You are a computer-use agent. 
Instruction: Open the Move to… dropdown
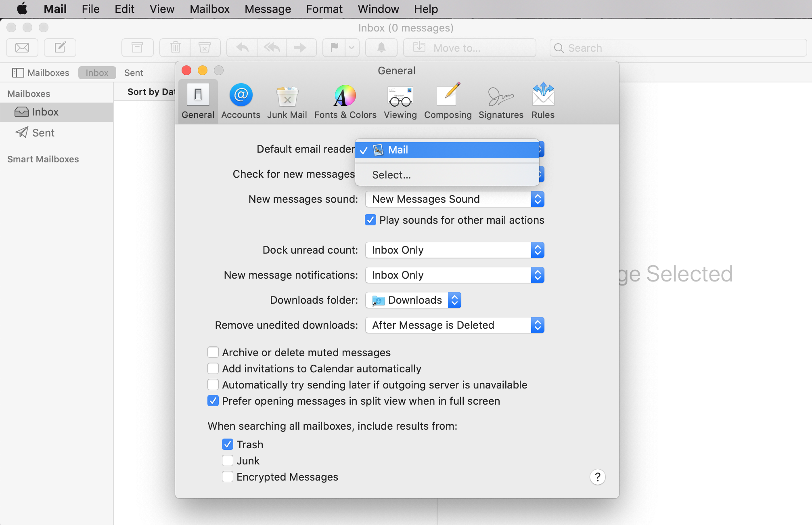470,48
